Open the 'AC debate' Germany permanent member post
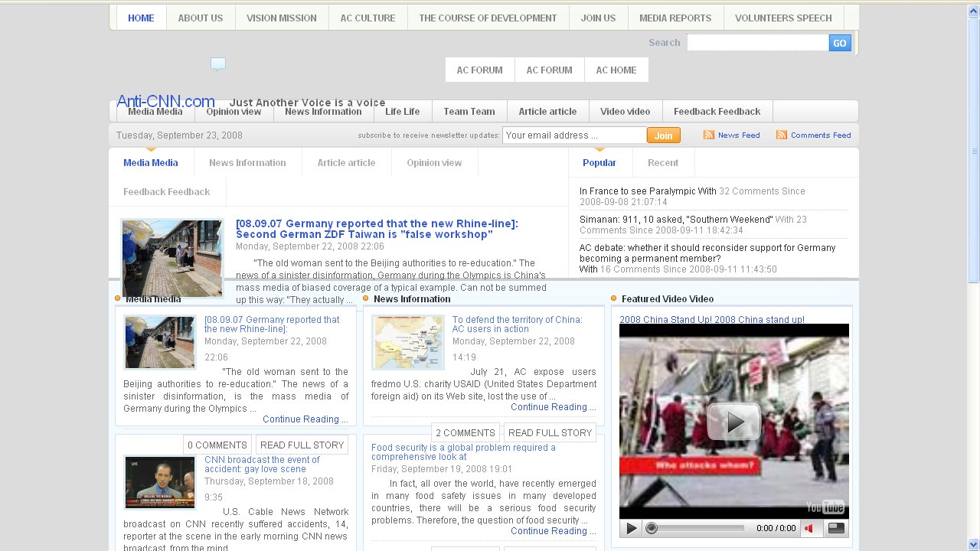Image resolution: width=980 pixels, height=551 pixels. point(707,253)
